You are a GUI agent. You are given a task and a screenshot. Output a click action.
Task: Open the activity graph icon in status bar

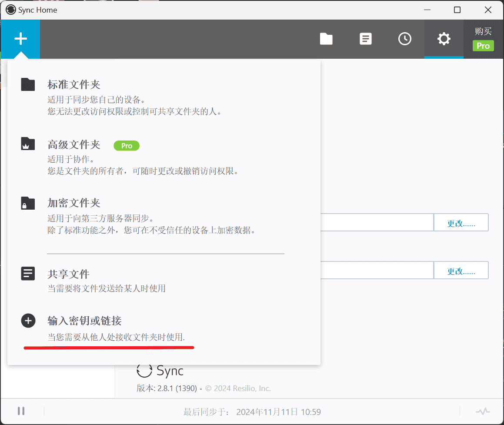pos(483,411)
